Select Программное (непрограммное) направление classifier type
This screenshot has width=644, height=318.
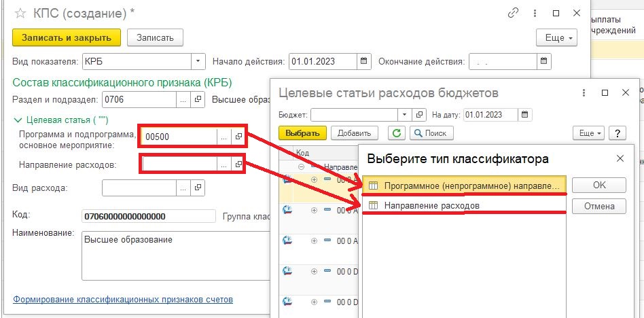464,185
